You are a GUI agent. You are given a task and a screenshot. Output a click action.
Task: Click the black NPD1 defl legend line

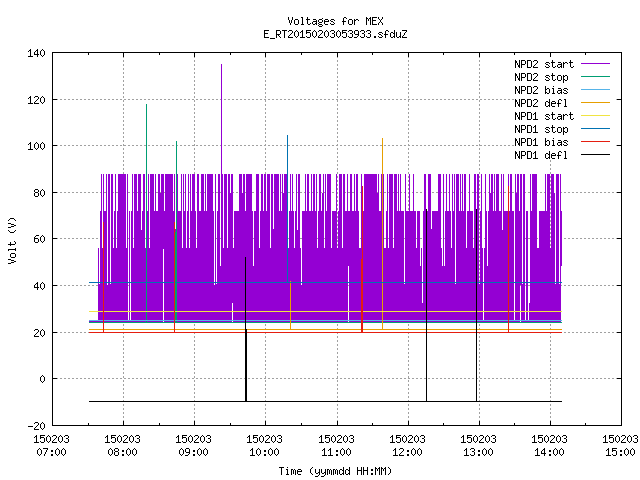(x=595, y=155)
